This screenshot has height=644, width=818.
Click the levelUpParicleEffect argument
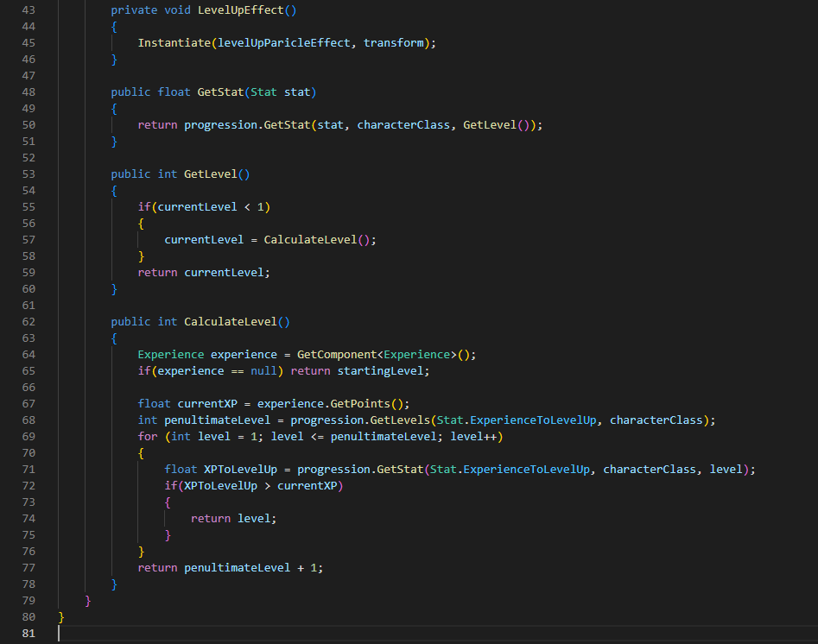click(284, 43)
